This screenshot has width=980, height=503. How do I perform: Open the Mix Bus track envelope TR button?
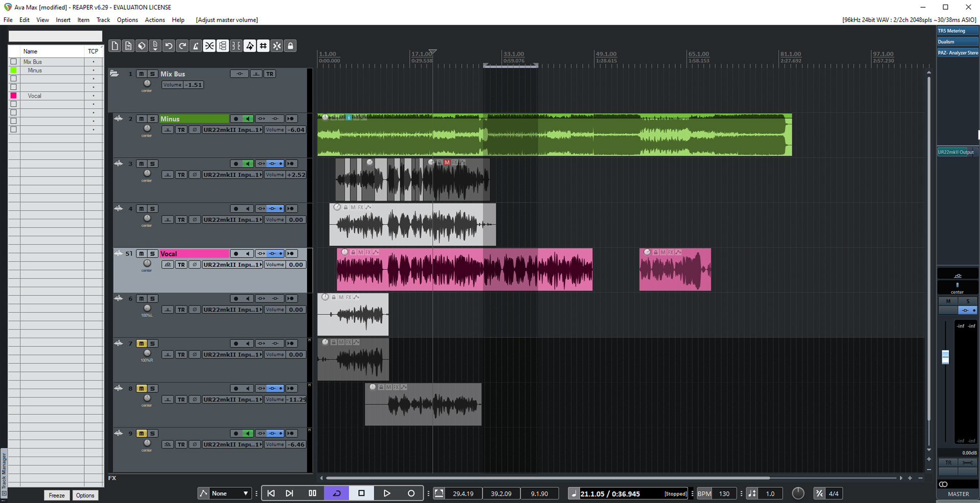(270, 74)
